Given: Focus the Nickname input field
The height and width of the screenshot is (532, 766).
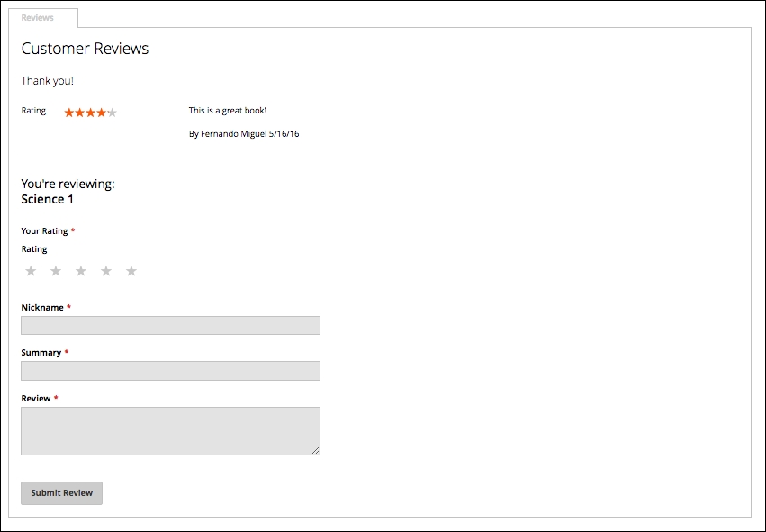Looking at the screenshot, I should click(x=170, y=325).
